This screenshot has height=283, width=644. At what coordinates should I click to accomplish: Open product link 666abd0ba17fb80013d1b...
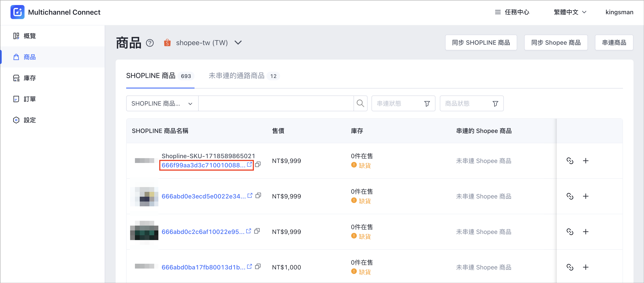click(203, 267)
